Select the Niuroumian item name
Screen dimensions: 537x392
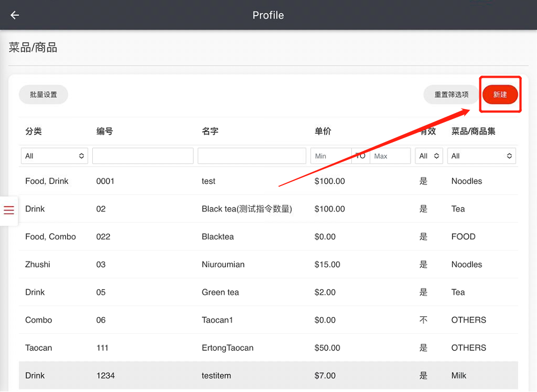tap(223, 265)
